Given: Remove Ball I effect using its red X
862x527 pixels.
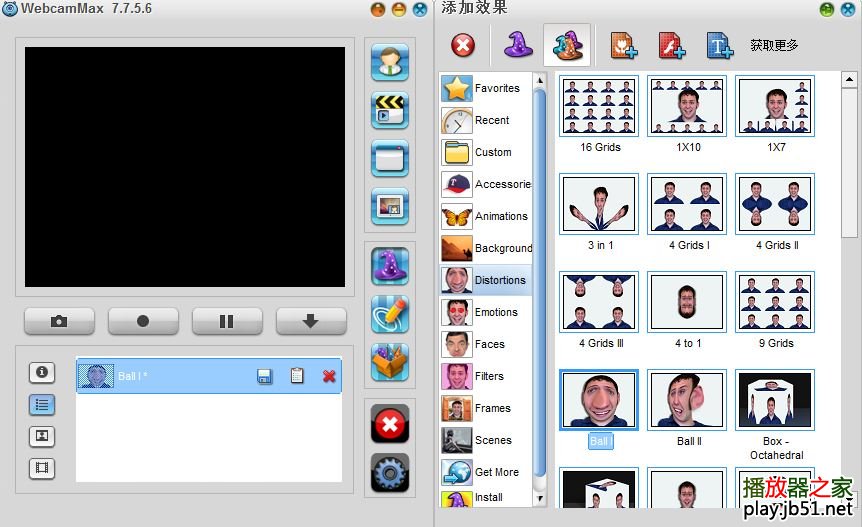Looking at the screenshot, I should (x=329, y=376).
